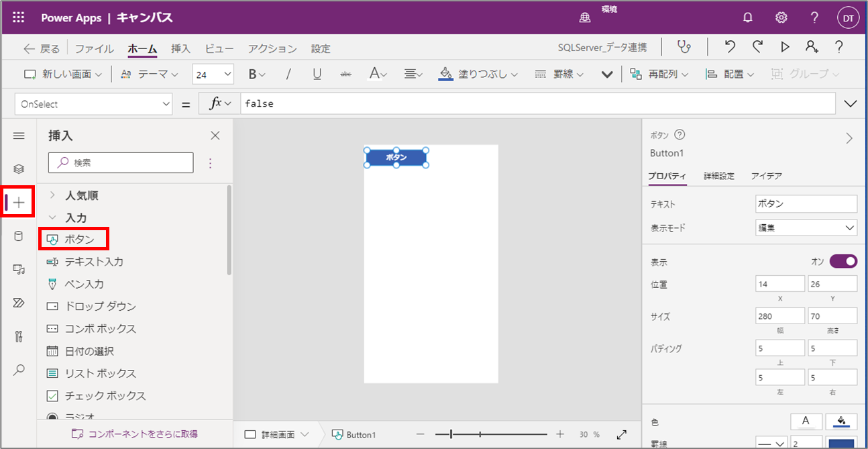Switch to the アイデア tab
Viewport: 868px width, 449px height.
coord(767,176)
